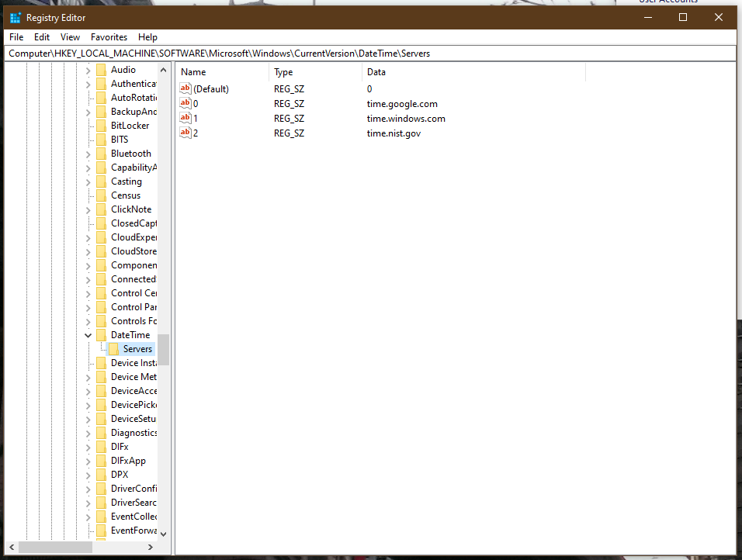This screenshot has height=560, width=742.
Task: Expand the BITS registry key
Action: pyautogui.click(x=88, y=139)
